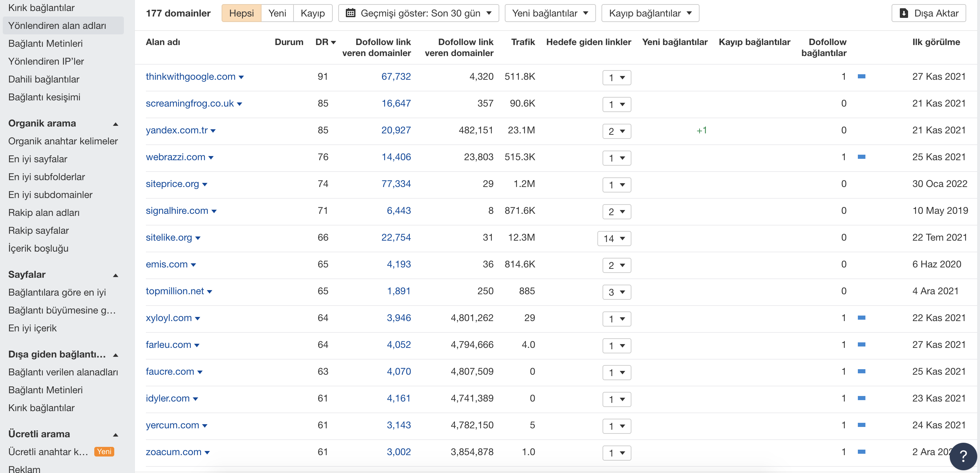The width and height of the screenshot is (980, 473).
Task: Open En iyi sayfalar report
Action: (x=38, y=159)
